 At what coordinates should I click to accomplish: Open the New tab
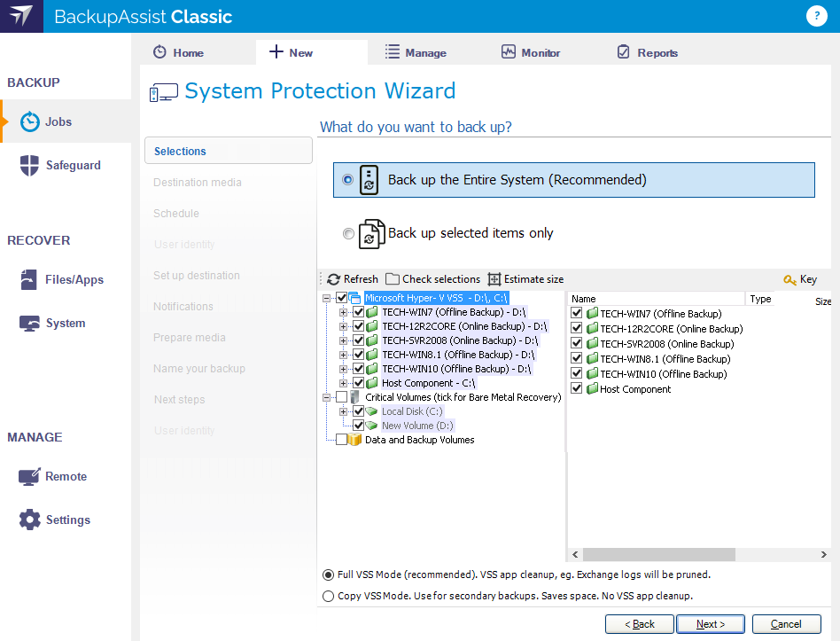[312, 52]
